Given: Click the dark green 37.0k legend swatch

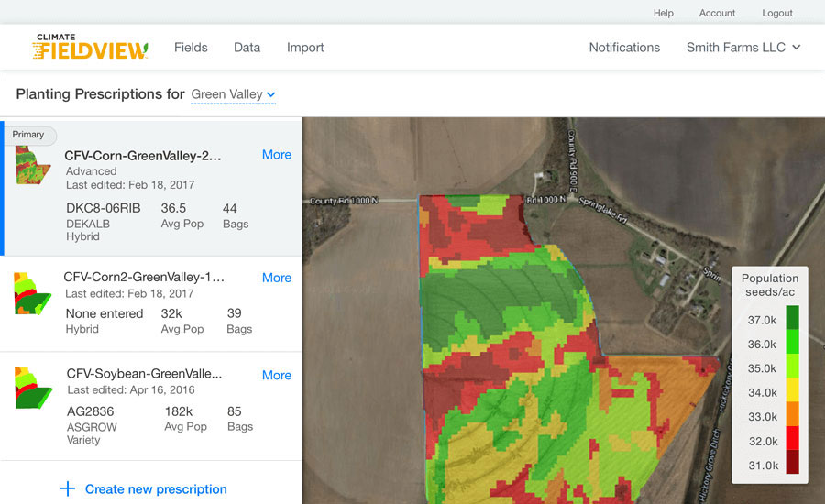Looking at the screenshot, I should [x=792, y=317].
